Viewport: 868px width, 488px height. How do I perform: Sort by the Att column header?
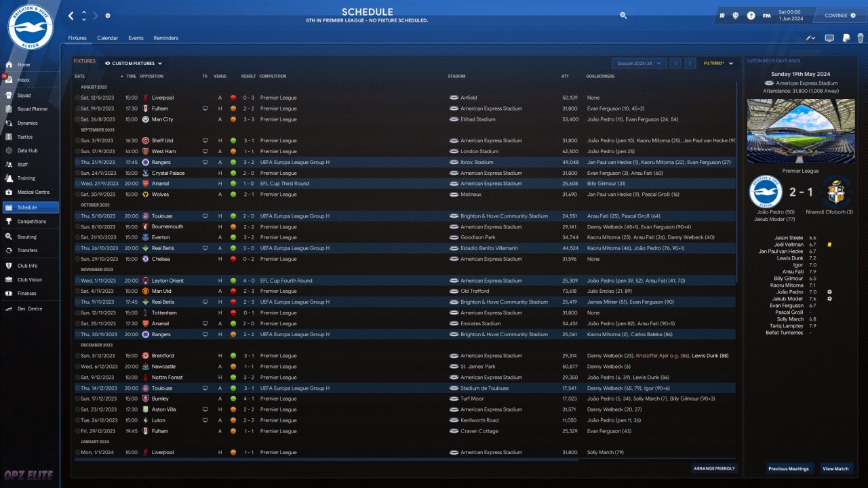[x=565, y=76]
